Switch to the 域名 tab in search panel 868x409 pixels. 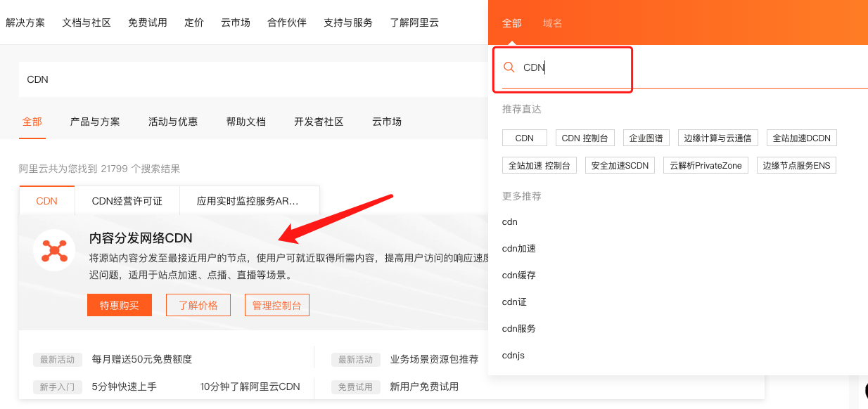553,22
